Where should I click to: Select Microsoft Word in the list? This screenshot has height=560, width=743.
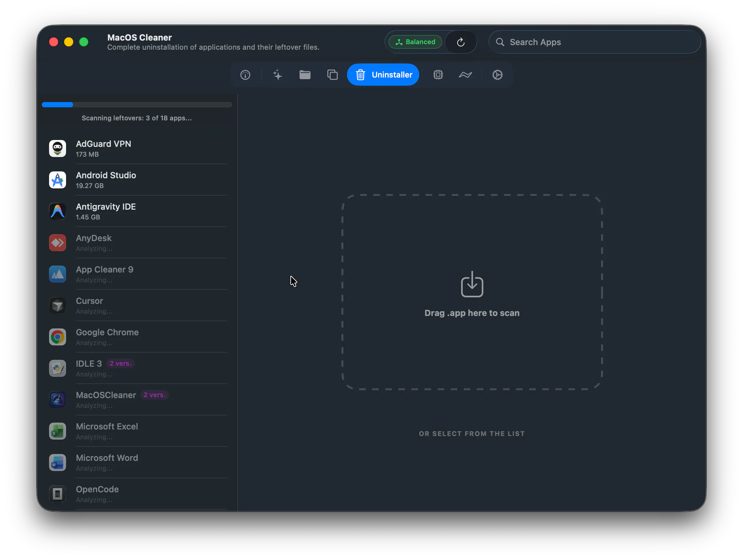coord(137,463)
